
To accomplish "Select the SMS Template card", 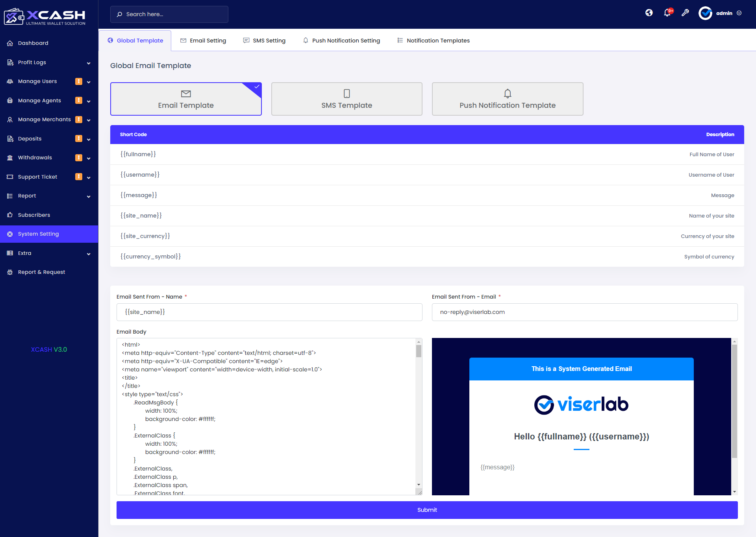I will tap(346, 99).
